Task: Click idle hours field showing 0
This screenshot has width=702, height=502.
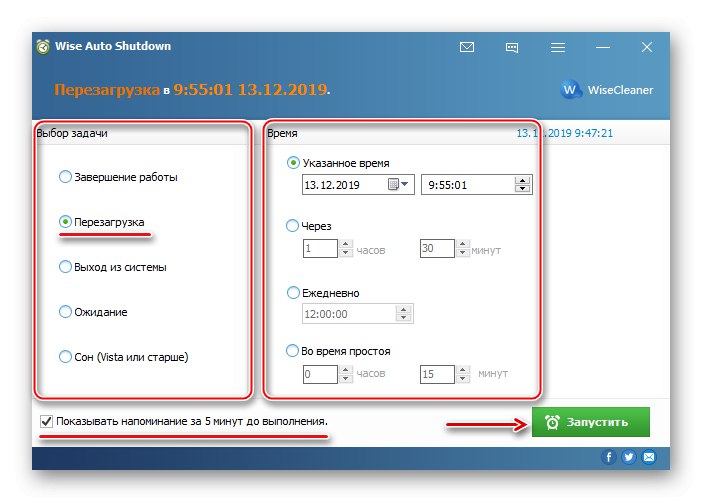Action: point(320,374)
